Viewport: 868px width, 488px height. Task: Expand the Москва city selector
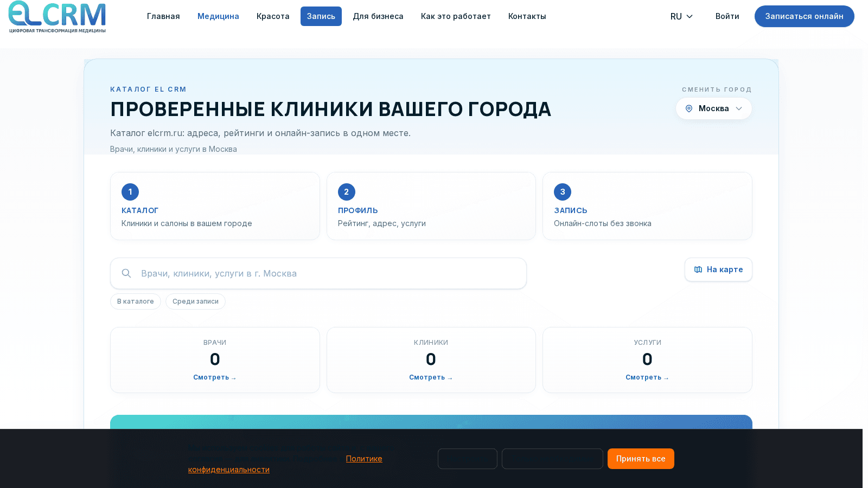click(x=714, y=108)
